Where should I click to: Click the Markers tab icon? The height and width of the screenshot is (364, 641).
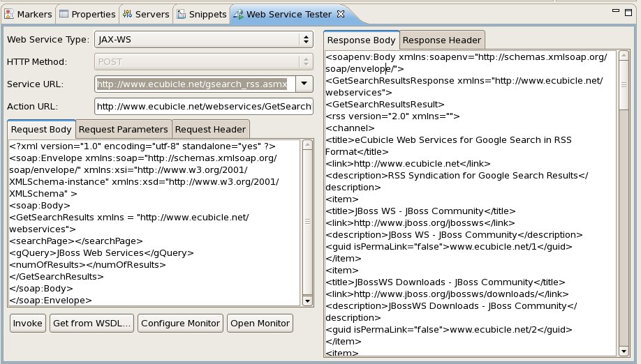click(x=9, y=14)
